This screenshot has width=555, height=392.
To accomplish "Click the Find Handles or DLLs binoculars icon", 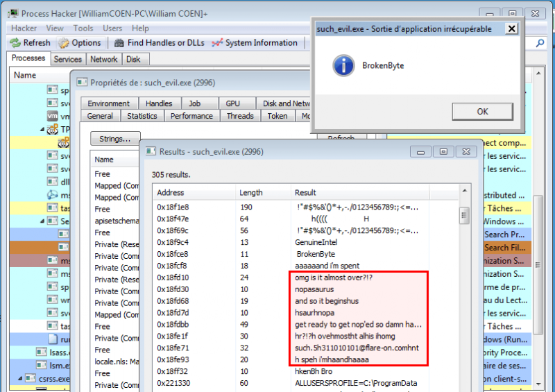I will click(117, 43).
